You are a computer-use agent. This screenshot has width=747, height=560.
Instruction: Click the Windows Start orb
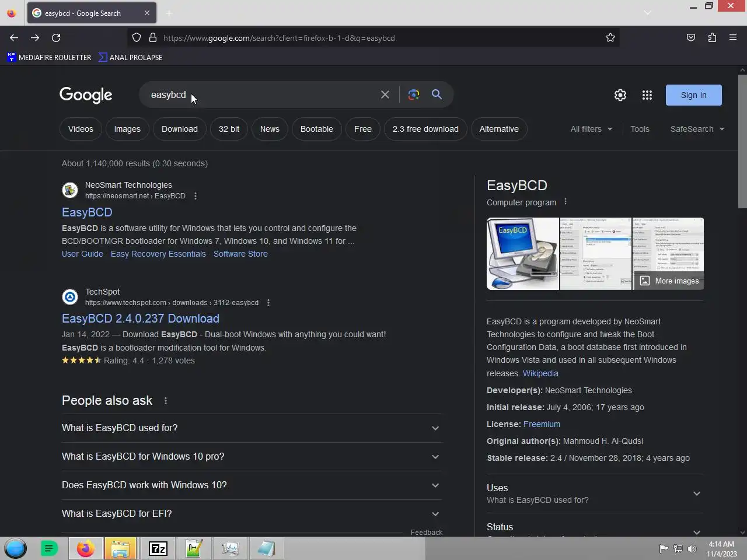click(x=16, y=548)
